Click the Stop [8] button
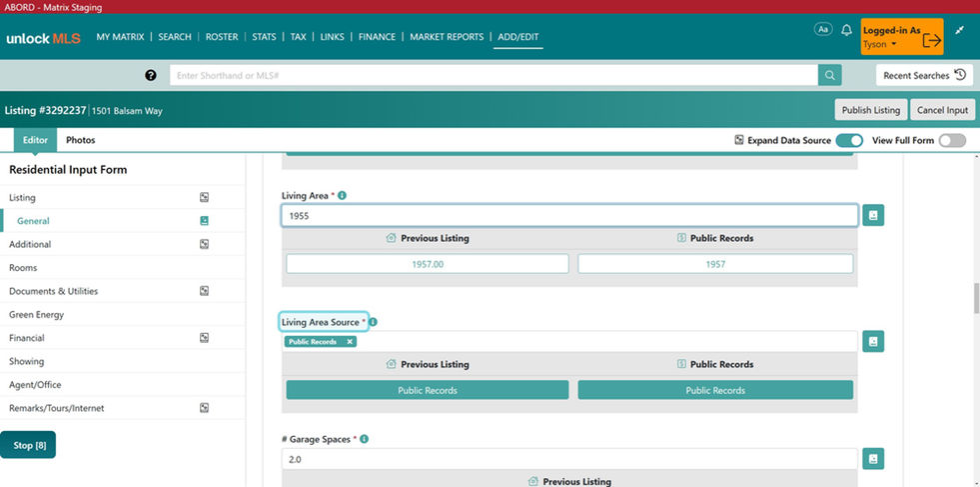980x487 pixels. [28, 445]
